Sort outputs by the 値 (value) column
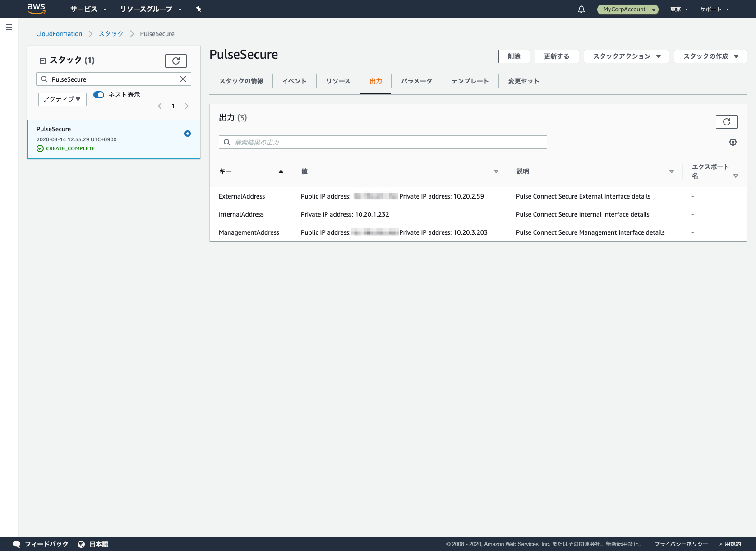This screenshot has width=756, height=551. 496,171
